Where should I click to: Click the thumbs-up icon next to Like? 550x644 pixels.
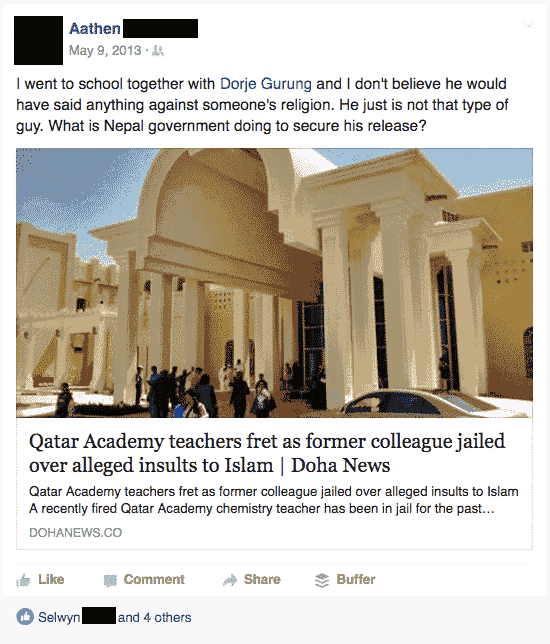coord(23,580)
